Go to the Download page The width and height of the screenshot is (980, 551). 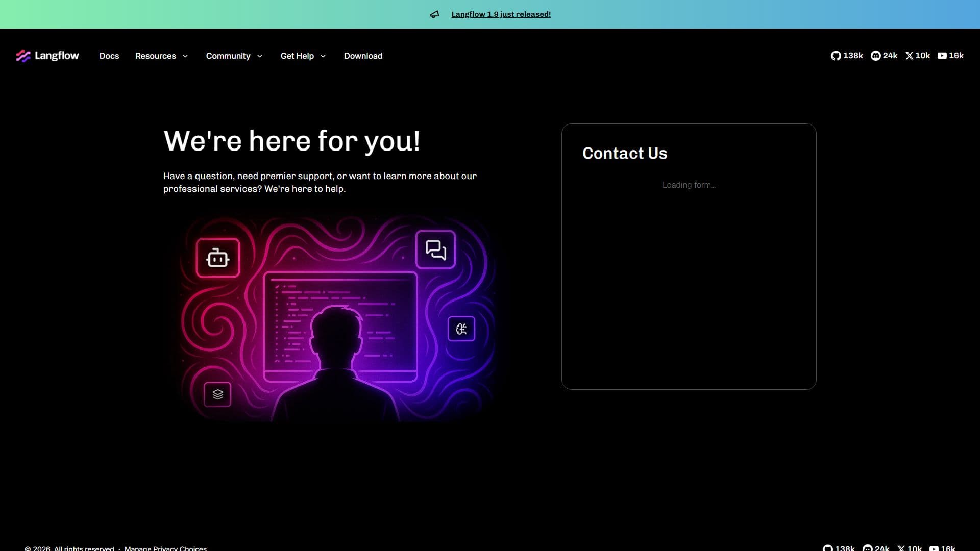363,56
